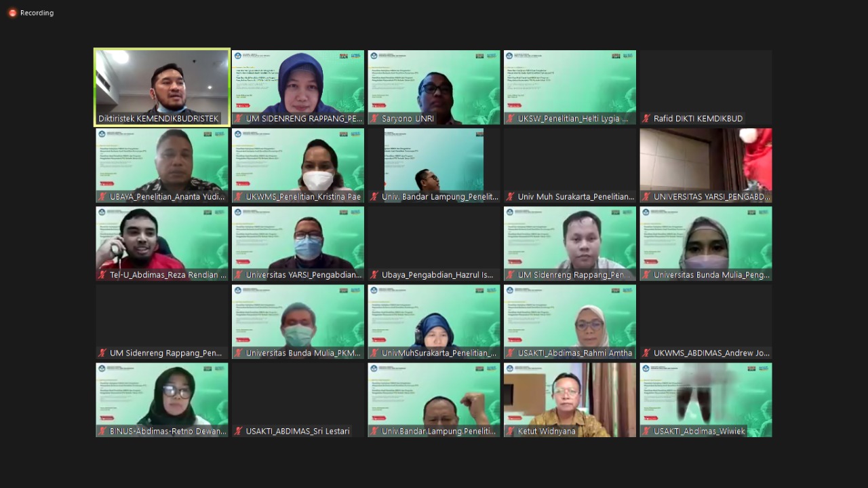The width and height of the screenshot is (868, 488).
Task: Click muted mic icon for UKWMS_ABDIMAS_Andrew
Action: pyautogui.click(x=646, y=354)
